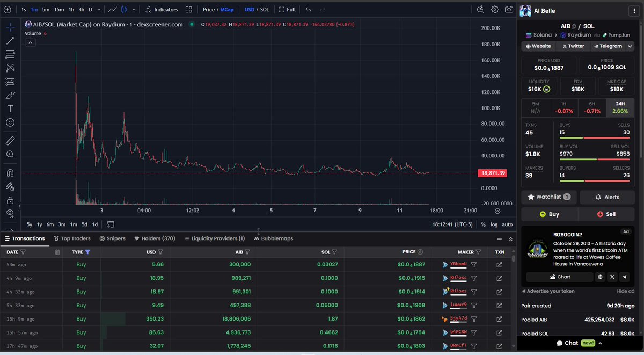This screenshot has width=644, height=355.
Task: Filter by maker 5jy47d funnel icon
Action: coord(473,319)
